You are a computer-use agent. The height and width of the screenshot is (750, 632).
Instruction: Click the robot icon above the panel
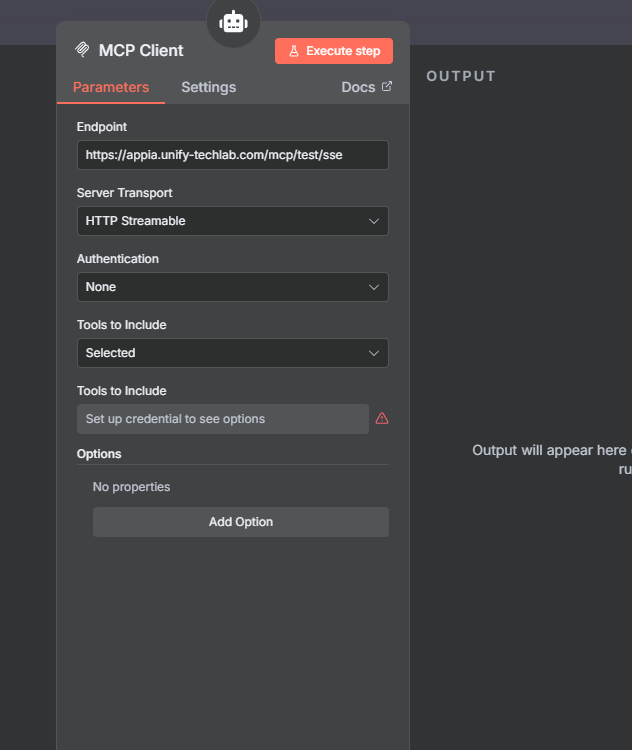(233, 21)
